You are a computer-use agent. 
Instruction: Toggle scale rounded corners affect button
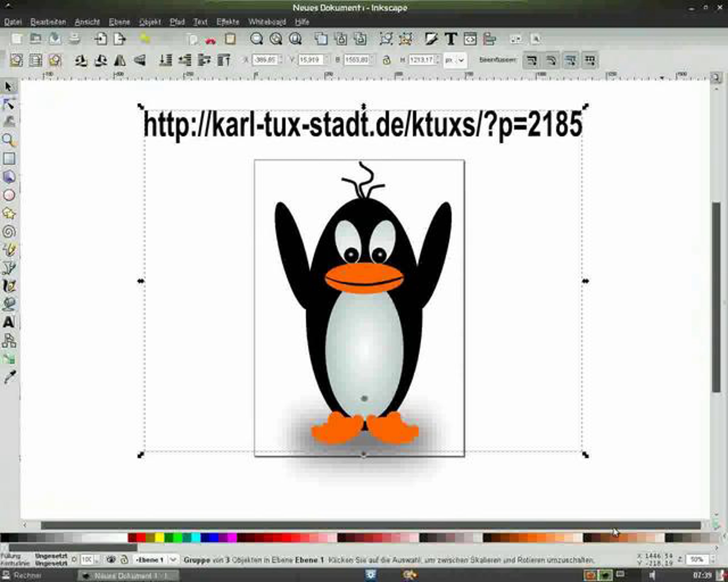[551, 60]
